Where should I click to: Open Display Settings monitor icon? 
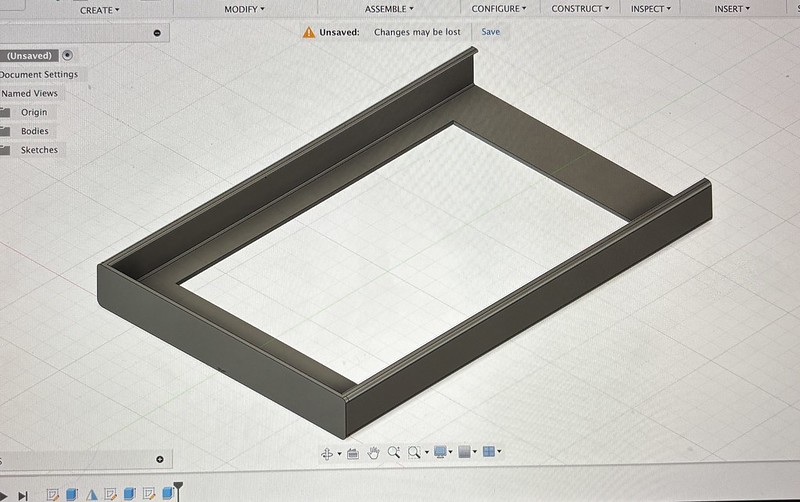(440, 453)
